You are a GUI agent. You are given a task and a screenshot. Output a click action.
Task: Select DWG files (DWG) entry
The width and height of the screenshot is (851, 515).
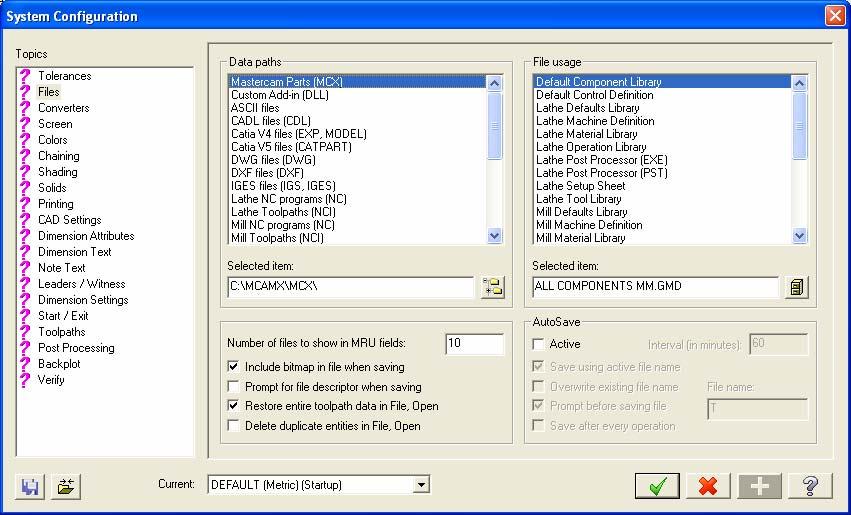358,160
